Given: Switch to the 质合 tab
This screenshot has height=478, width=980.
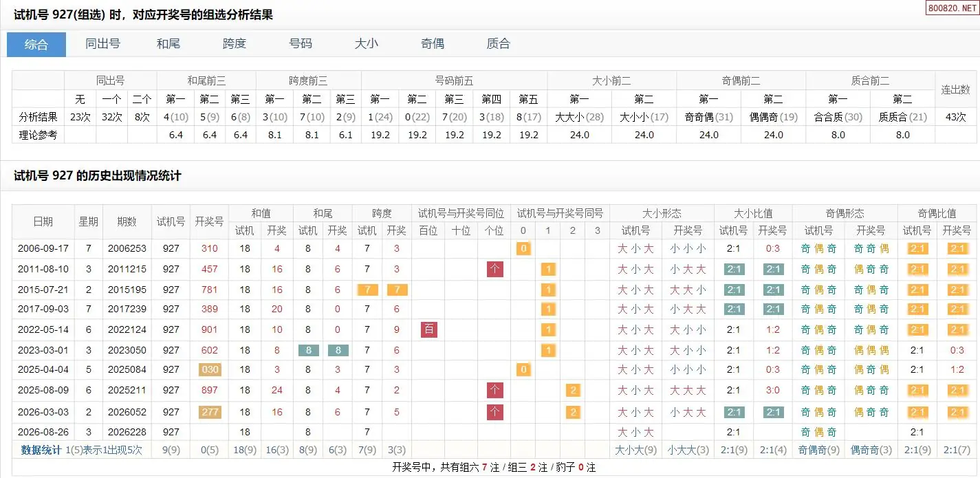Looking at the screenshot, I should pyautogui.click(x=499, y=43).
